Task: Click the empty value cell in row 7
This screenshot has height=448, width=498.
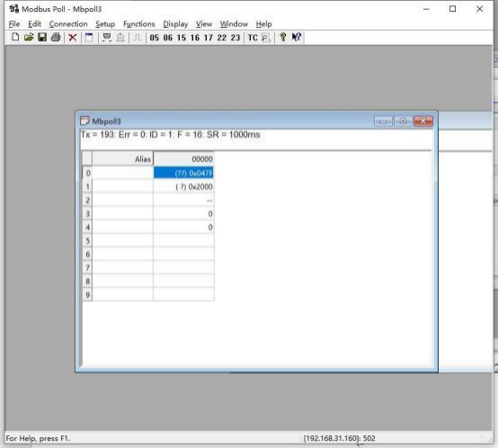Action: tap(183, 267)
